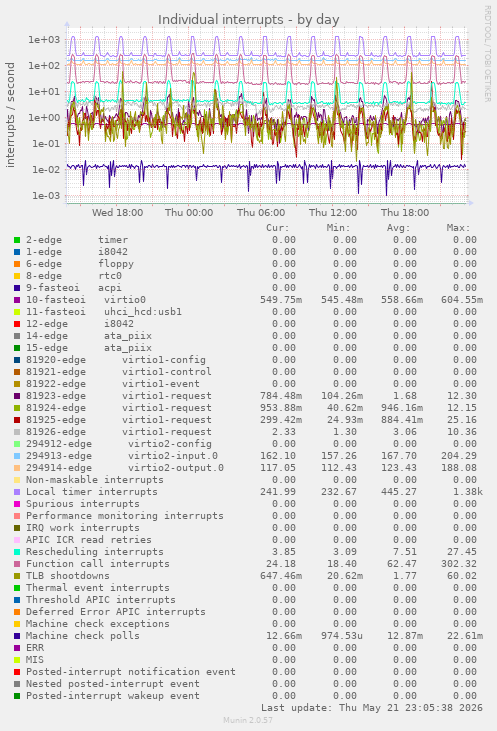Click the TLB shootdowns legend swatch
The height and width of the screenshot is (731, 497).
[x=17, y=576]
